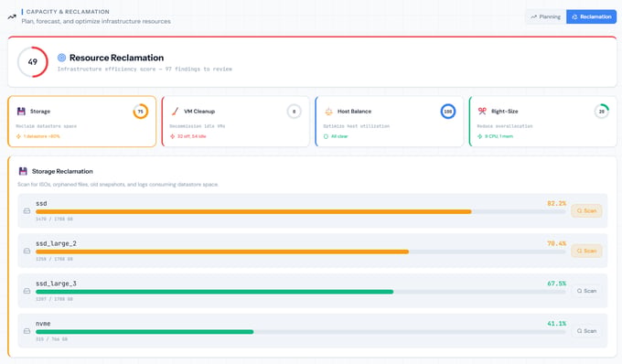Select the Reclamation tab
This screenshot has width=622, height=364.
click(x=592, y=16)
